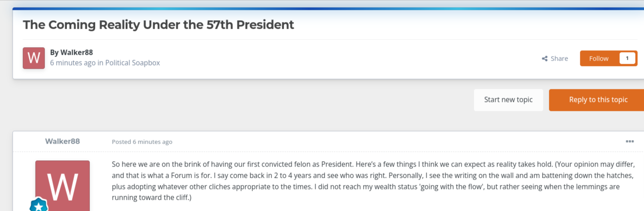Click the share icon glyph in the topic header
The image size is (644, 211).
(x=545, y=58)
